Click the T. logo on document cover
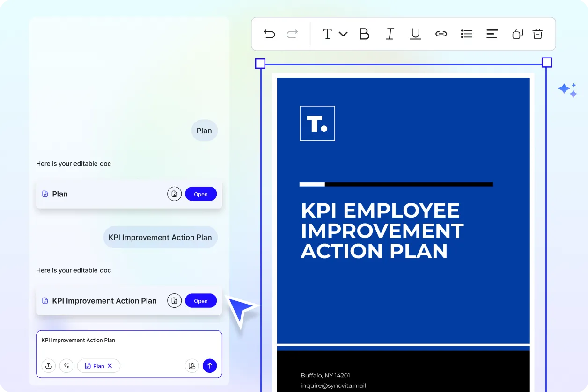The width and height of the screenshot is (588, 392). 317,123
